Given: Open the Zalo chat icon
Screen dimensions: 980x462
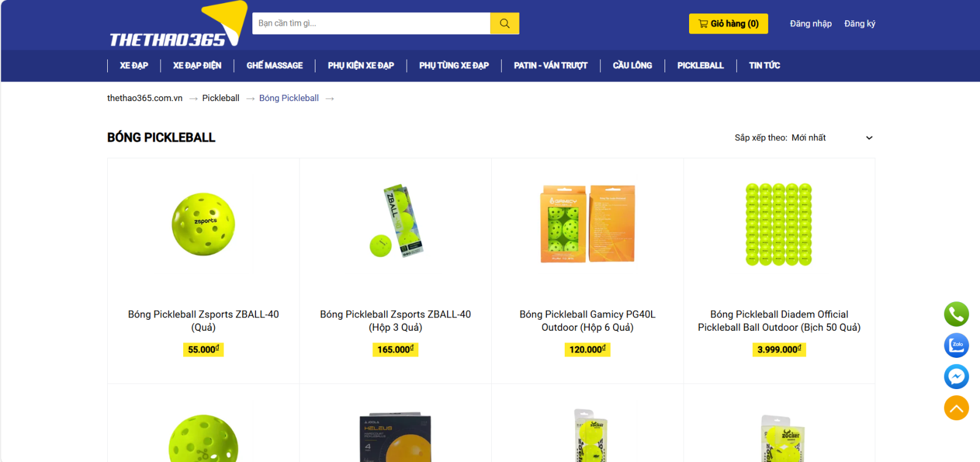Looking at the screenshot, I should [956, 346].
